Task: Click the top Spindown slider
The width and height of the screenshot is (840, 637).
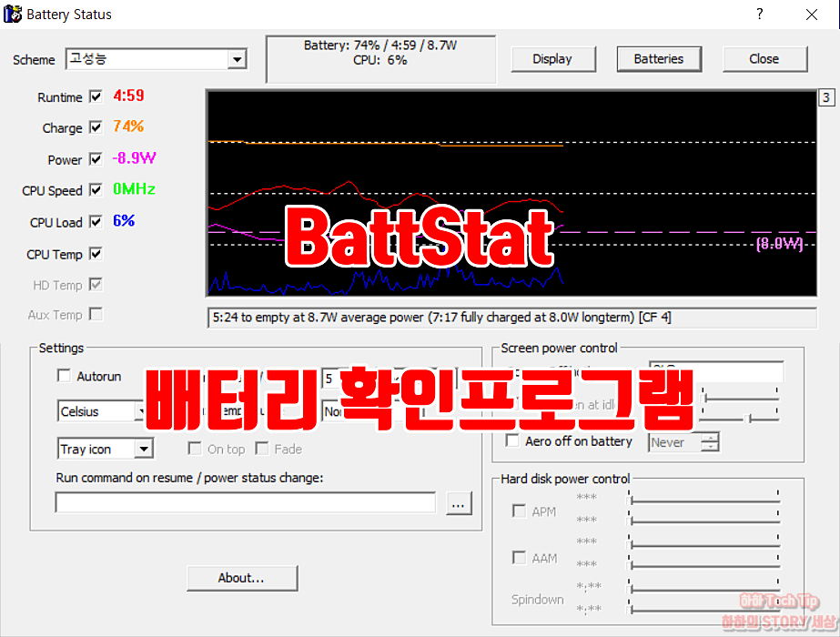Action: (x=703, y=588)
